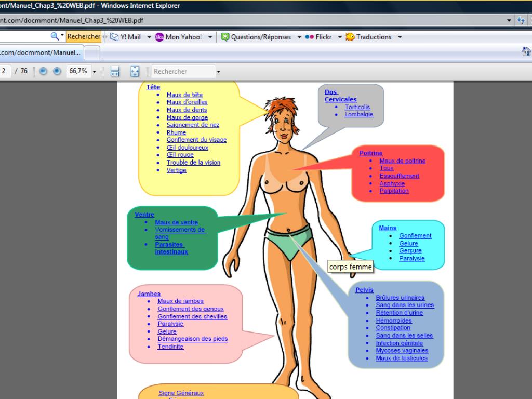Click the Flickr dots icon

[x=310, y=37]
